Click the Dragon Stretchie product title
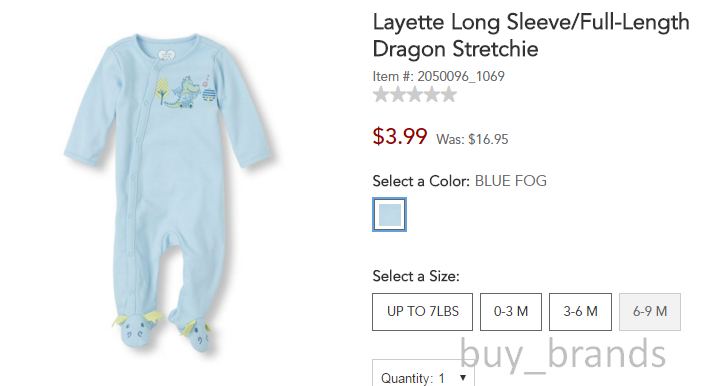Screen dimensions: 706x386 tap(531, 35)
